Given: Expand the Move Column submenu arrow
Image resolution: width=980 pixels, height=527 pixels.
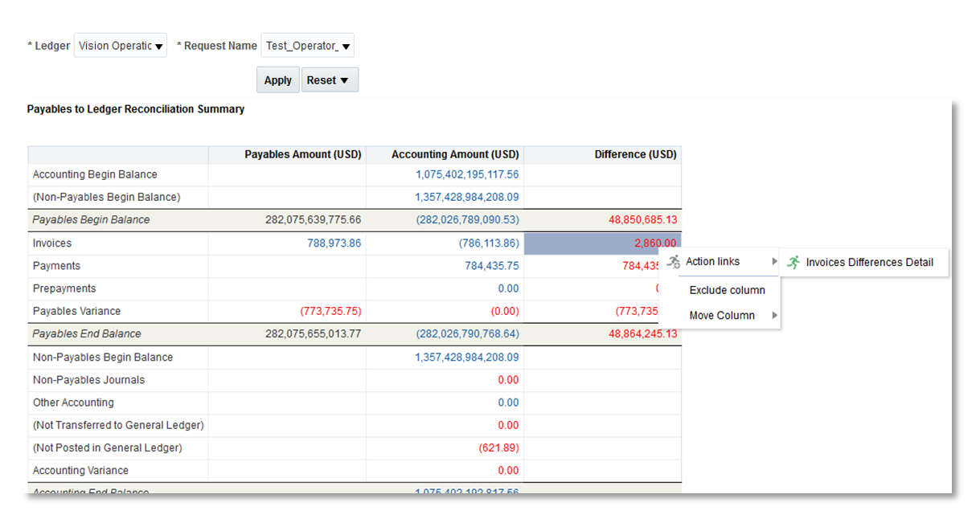Looking at the screenshot, I should 774,315.
